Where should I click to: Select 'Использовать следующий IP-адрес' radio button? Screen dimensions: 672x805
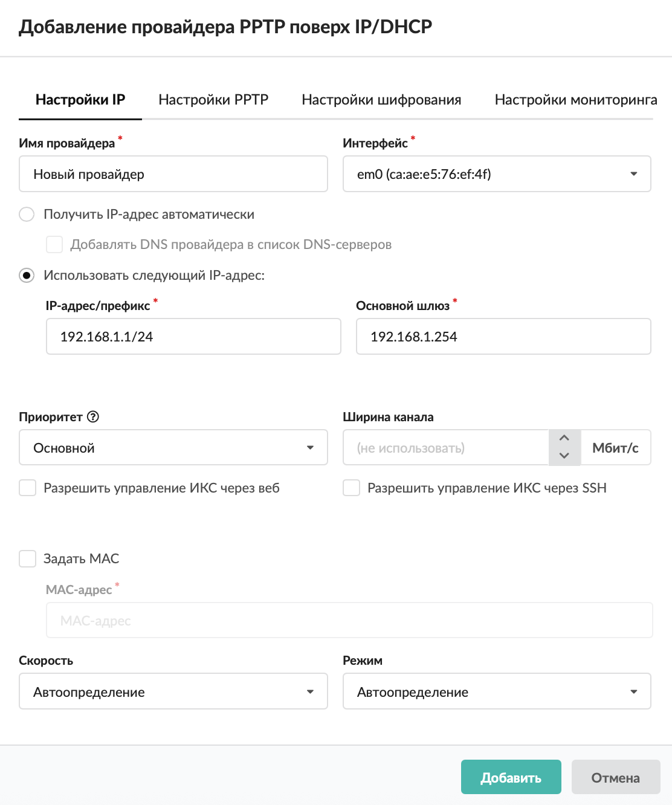[x=27, y=276]
